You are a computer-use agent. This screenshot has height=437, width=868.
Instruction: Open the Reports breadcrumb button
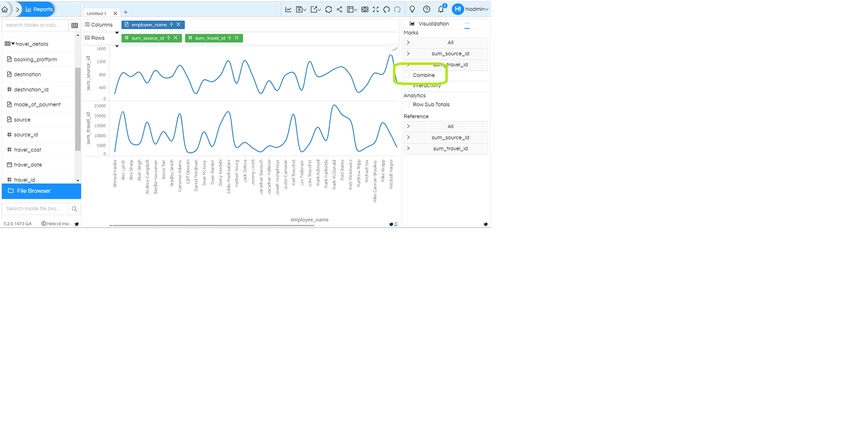(39, 9)
